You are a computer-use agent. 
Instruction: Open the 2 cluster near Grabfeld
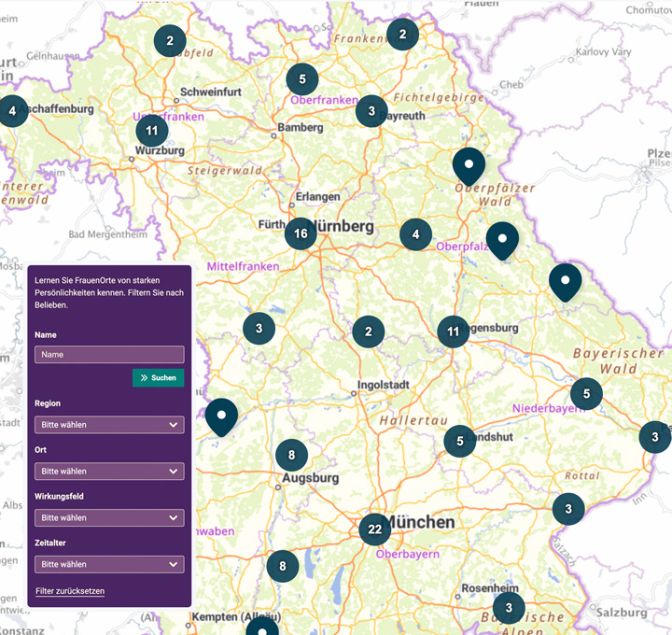tap(170, 41)
